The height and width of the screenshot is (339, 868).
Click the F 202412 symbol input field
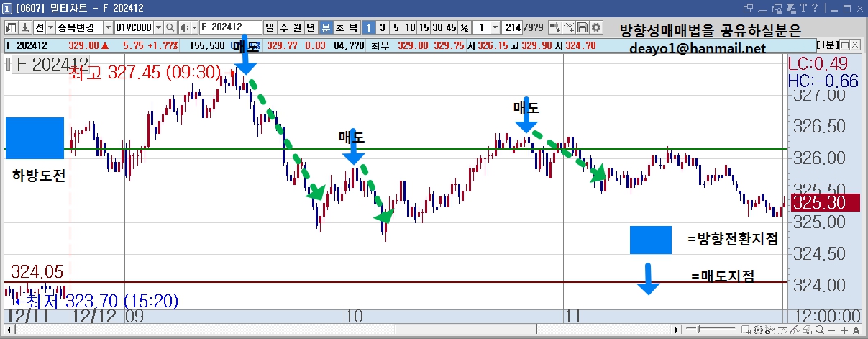pos(231,27)
